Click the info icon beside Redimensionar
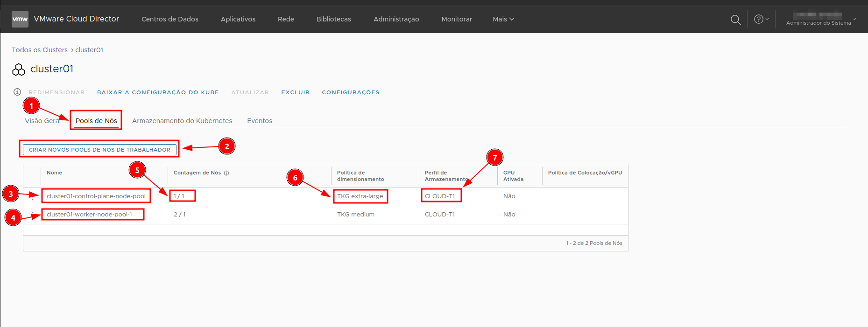 coord(17,92)
